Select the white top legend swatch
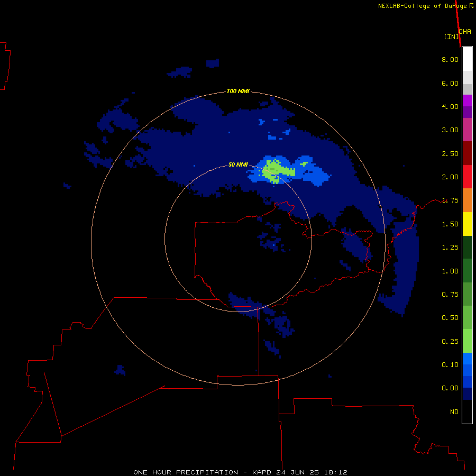Image resolution: width=476 pixels, height=476 pixels. [x=467, y=59]
